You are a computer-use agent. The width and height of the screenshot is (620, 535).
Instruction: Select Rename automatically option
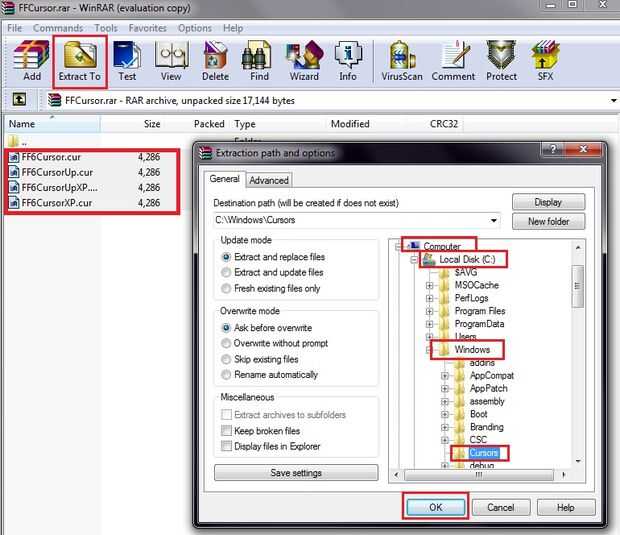tap(225, 374)
